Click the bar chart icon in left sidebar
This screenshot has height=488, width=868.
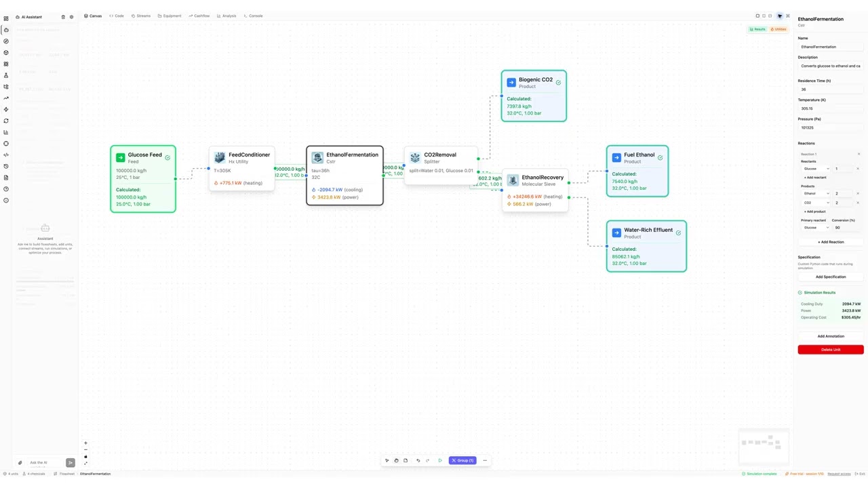click(6, 132)
